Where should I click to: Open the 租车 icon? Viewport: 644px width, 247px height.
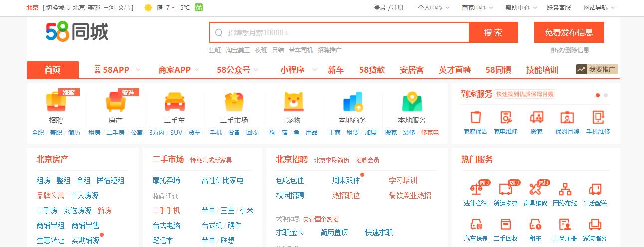[x=535, y=224]
